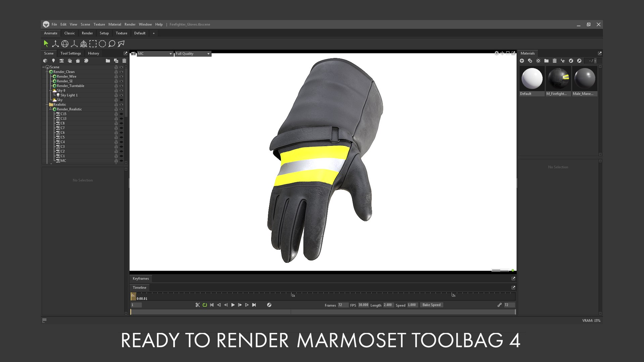Viewport: 644px width, 362px height.
Task: Delete material using Materials trash icon
Action: 554,61
